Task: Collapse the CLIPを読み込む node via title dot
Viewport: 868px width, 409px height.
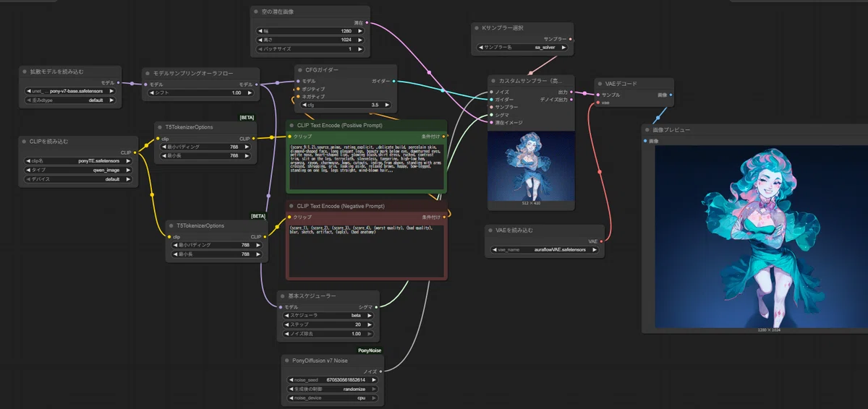Action: tap(24, 142)
